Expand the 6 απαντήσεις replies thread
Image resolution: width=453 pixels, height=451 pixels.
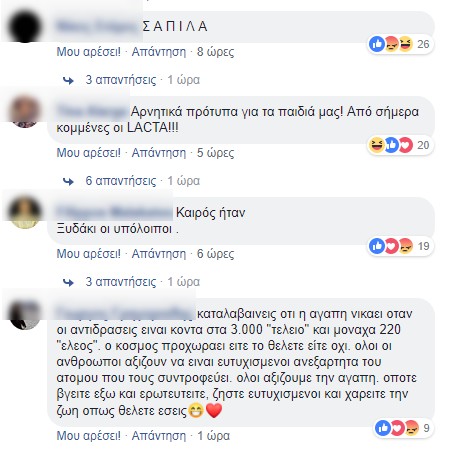click(x=121, y=181)
